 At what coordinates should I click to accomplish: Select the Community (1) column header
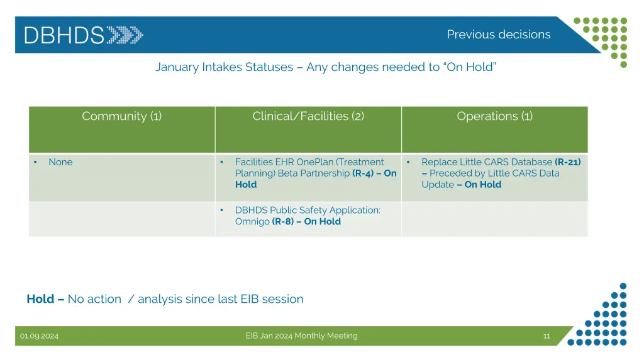(x=121, y=116)
